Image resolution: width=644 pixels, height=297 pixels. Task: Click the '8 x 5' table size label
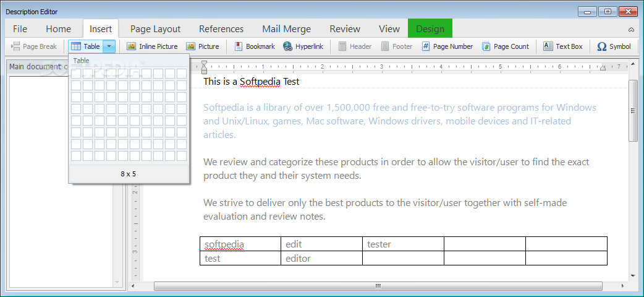click(129, 174)
